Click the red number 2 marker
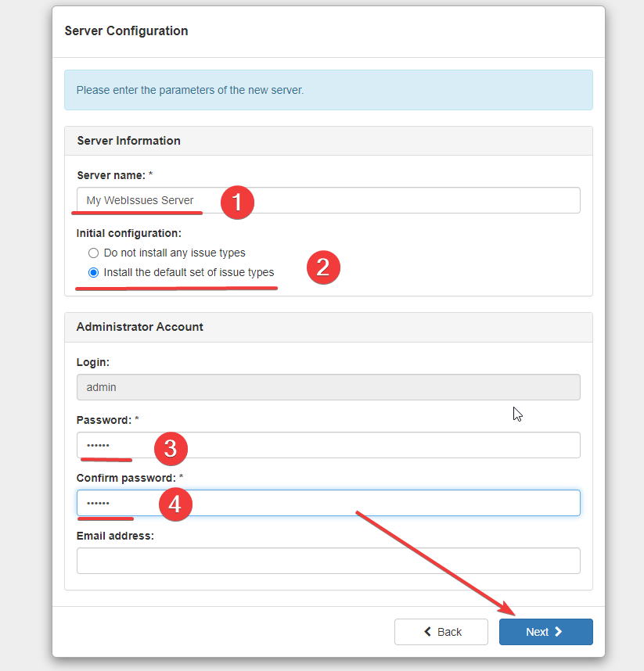 (323, 267)
